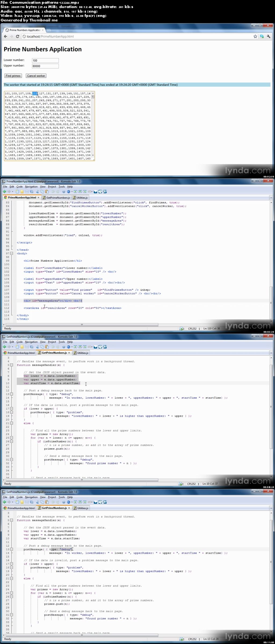This screenshot has height=644, width=275.
Task: Toggle right pane icon in Komodo window Ln 110
Action: pyautogui.click(x=85, y=191)
